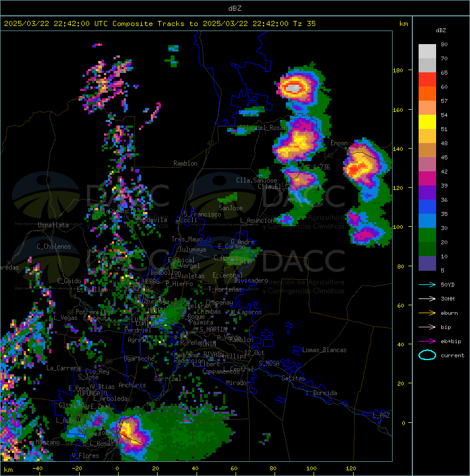
Task: Click the 'Lomas_Blancas' map label
Action: tap(324, 350)
